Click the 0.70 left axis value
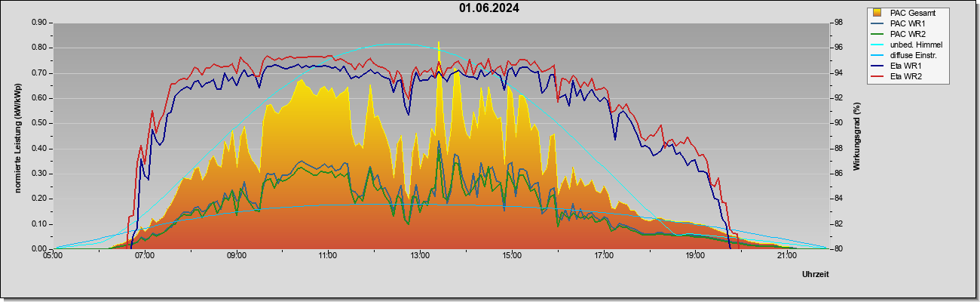The height and width of the screenshot is (302, 980). click(40, 73)
